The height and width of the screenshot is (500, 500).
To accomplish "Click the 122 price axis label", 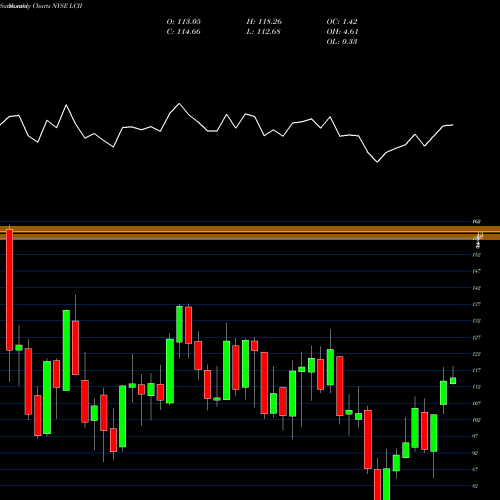I will point(476,354).
